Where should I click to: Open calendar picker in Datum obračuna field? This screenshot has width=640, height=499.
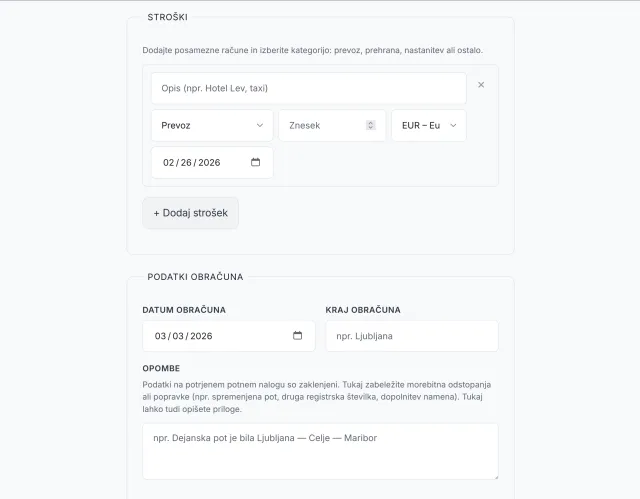(x=298, y=336)
